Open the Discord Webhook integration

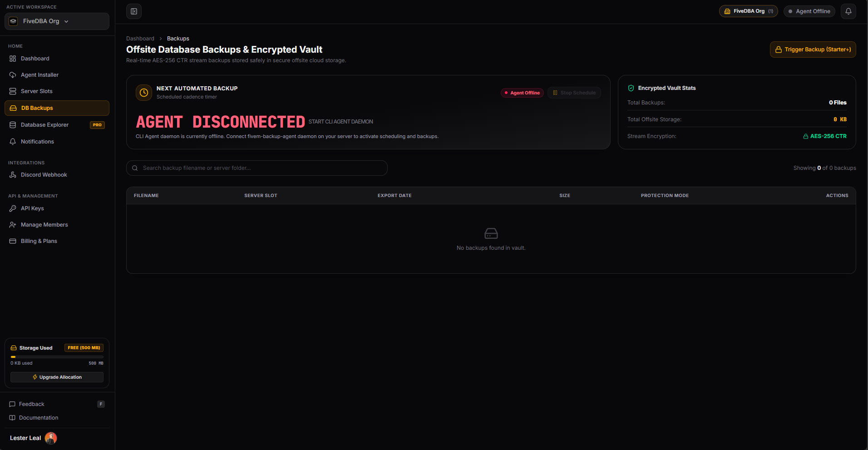(x=57, y=175)
